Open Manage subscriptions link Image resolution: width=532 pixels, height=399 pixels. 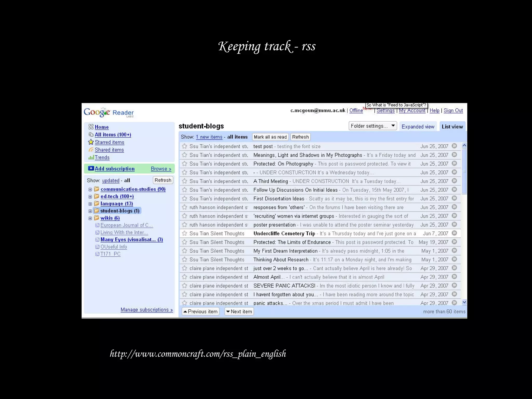coord(147,310)
